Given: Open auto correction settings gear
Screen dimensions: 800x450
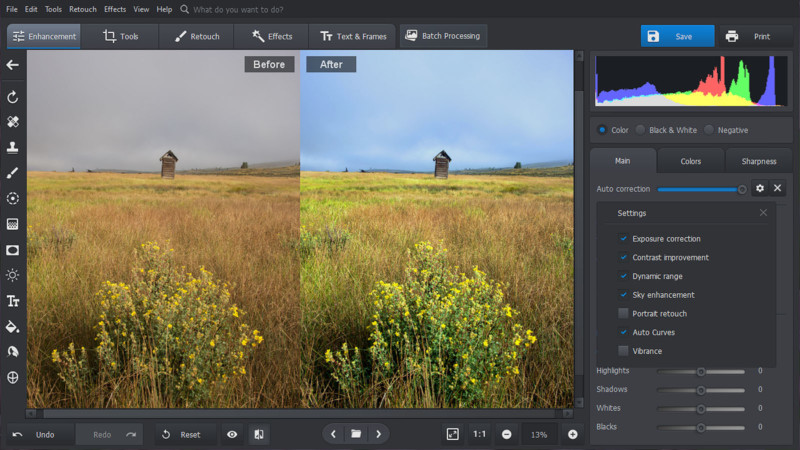Looking at the screenshot, I should coord(760,188).
